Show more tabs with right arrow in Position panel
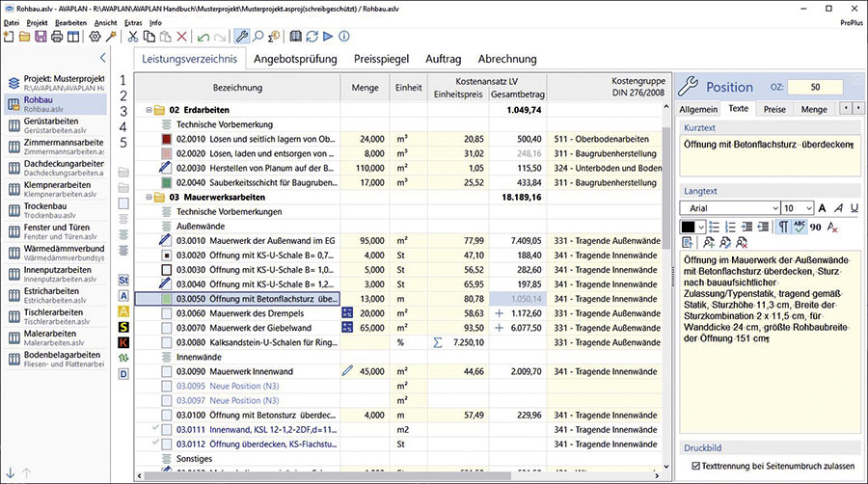This screenshot has height=484, width=868. pos(857,108)
